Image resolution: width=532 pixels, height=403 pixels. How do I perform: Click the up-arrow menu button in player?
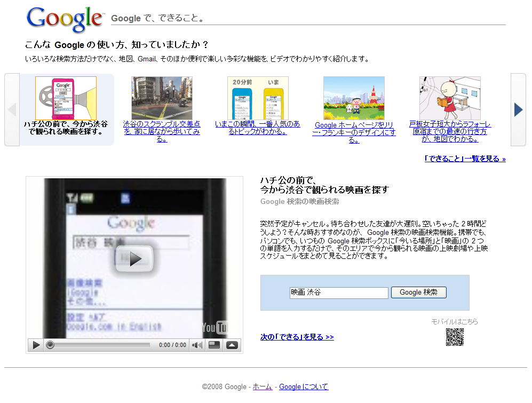click(x=232, y=345)
